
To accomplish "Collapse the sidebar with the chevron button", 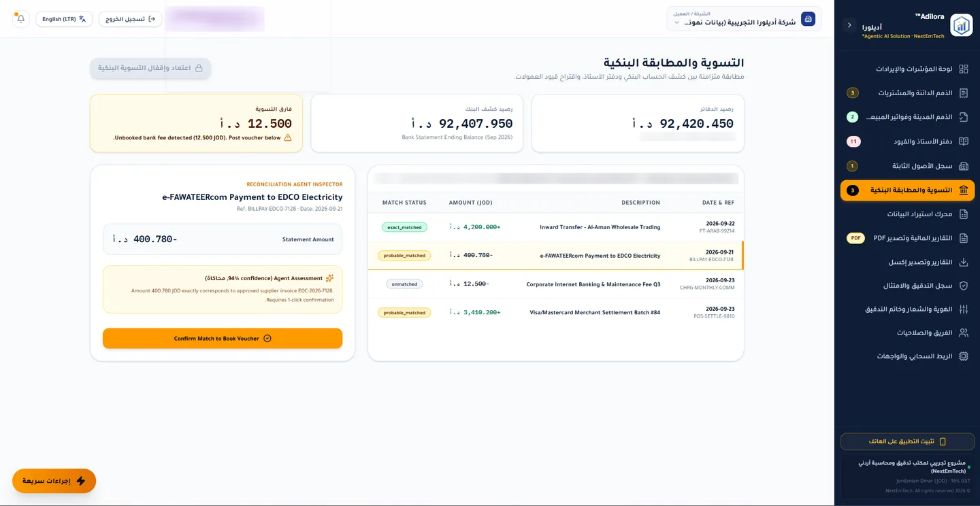I will [x=849, y=25].
